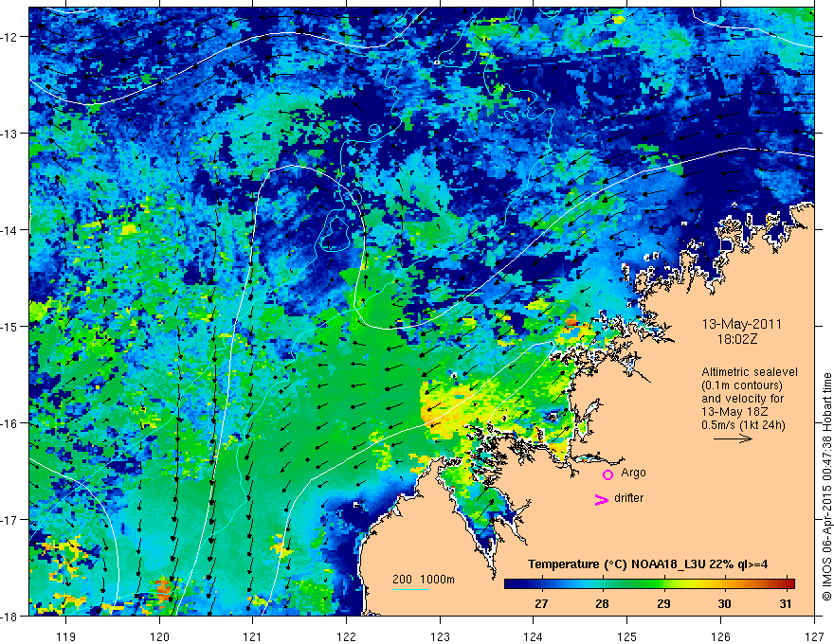Click the '(0.1m contours)' caption line

[x=742, y=385]
